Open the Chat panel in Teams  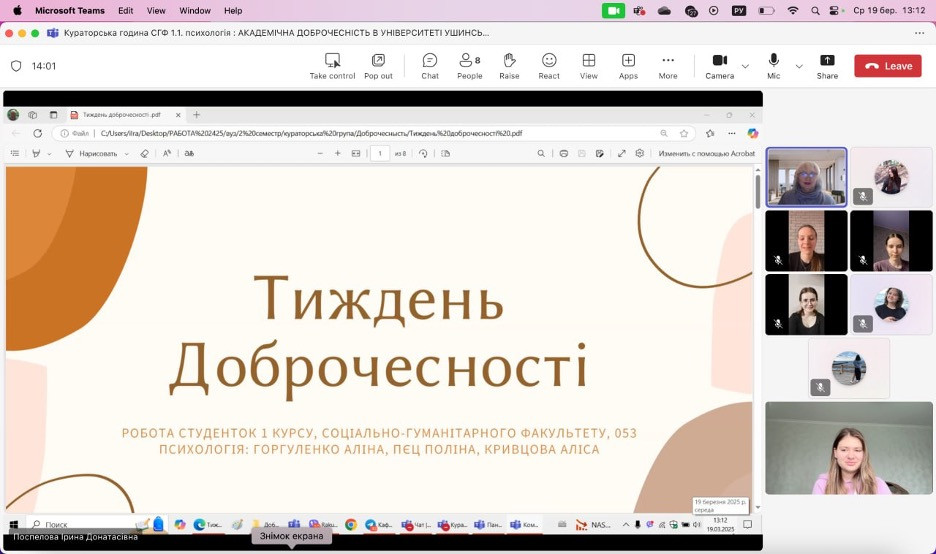click(430, 66)
